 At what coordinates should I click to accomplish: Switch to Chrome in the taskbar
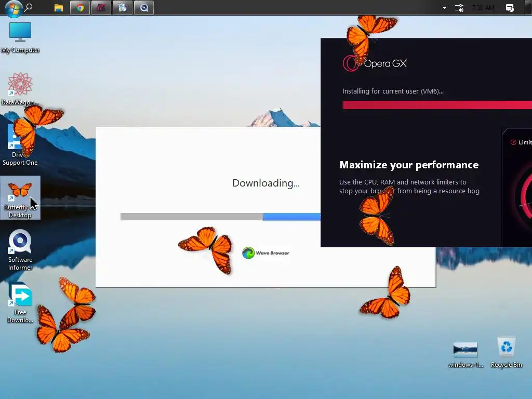pyautogui.click(x=80, y=7)
